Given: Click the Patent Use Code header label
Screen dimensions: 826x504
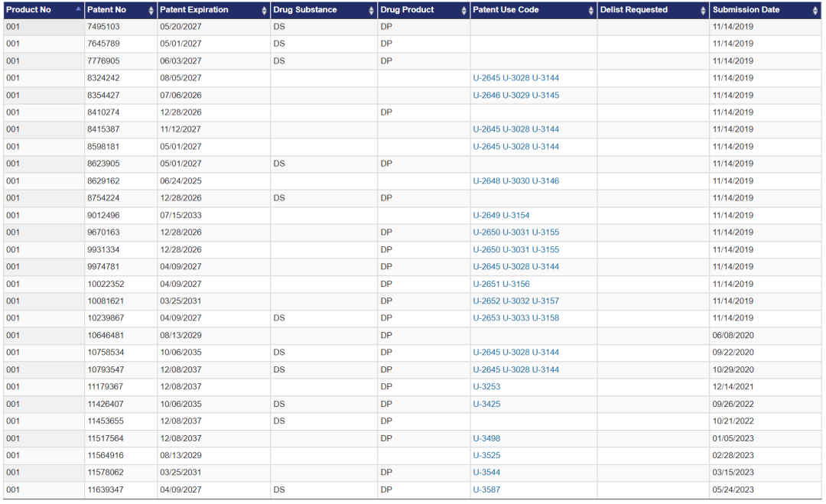Looking at the screenshot, I should tap(506, 9).
